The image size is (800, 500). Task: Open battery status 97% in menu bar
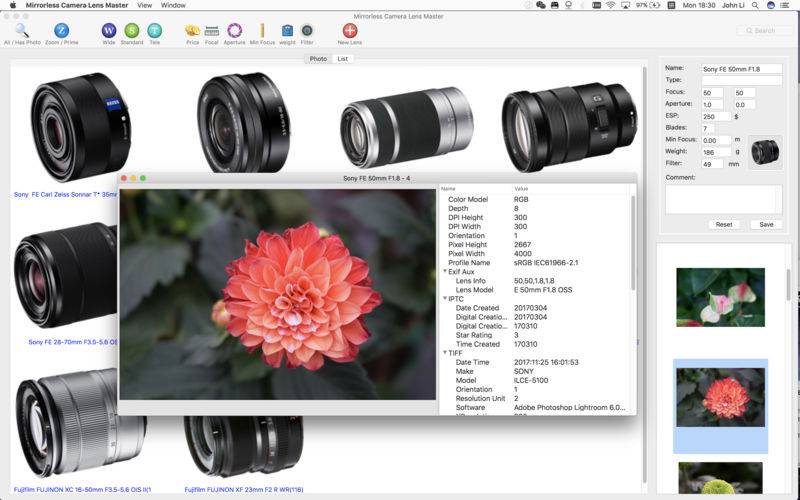point(648,5)
